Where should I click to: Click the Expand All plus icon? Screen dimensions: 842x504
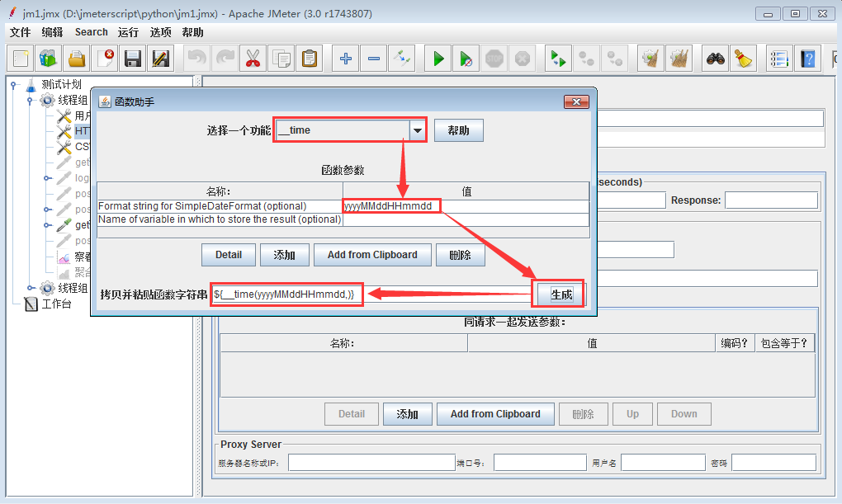346,58
